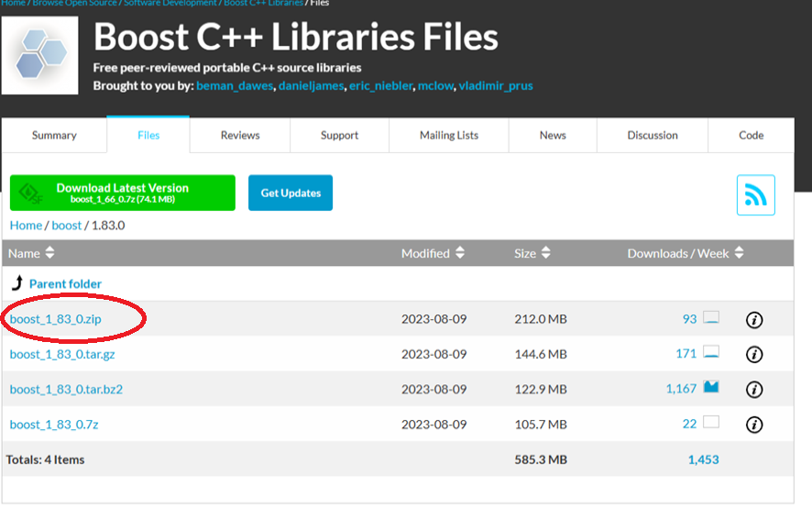Open the News tab
Viewport: 812px width, 508px height.
[553, 136]
